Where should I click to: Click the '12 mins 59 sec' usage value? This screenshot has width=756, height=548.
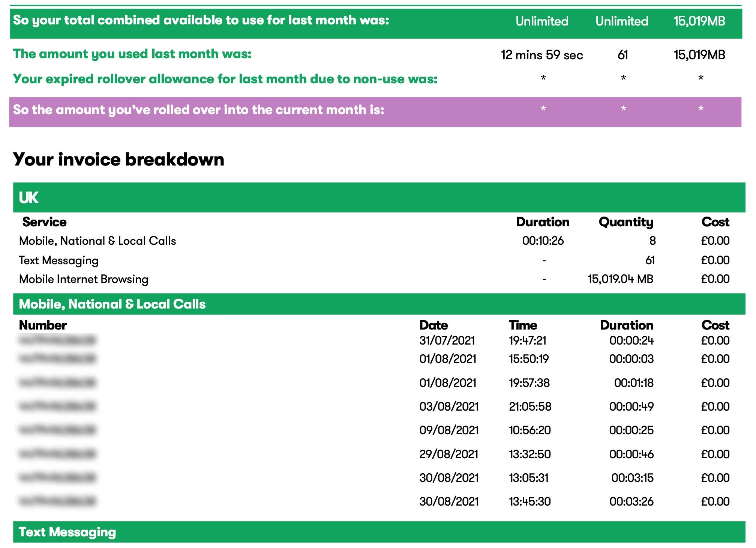541,55
